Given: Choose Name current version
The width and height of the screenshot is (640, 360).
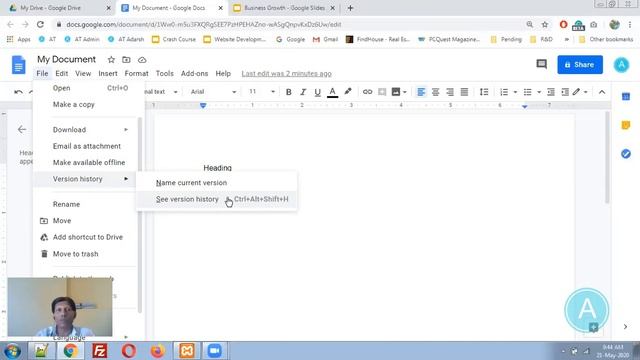Looking at the screenshot, I should click(x=216, y=183).
